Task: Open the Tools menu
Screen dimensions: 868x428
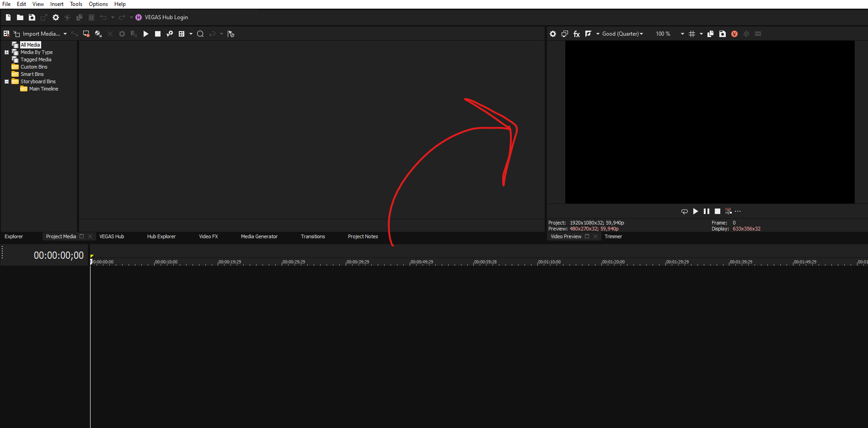Action: (x=76, y=4)
